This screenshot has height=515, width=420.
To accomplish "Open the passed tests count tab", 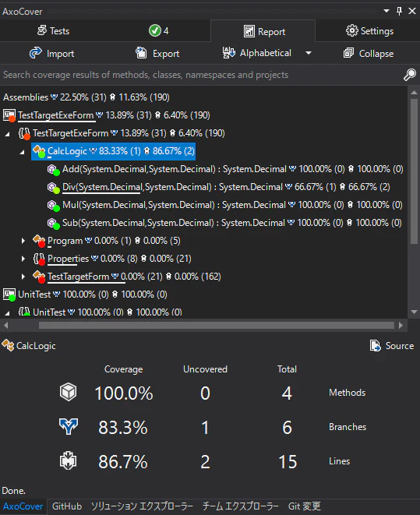I will [158, 31].
